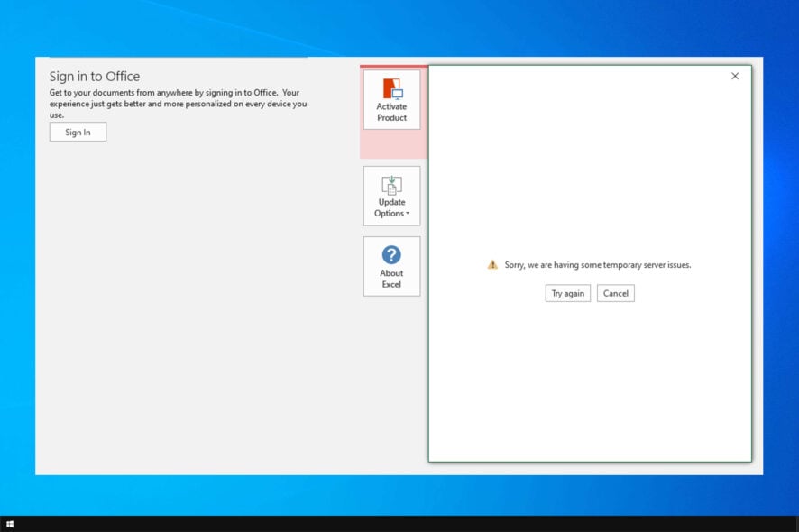Expand the Update Options dropdown arrow

(x=409, y=214)
